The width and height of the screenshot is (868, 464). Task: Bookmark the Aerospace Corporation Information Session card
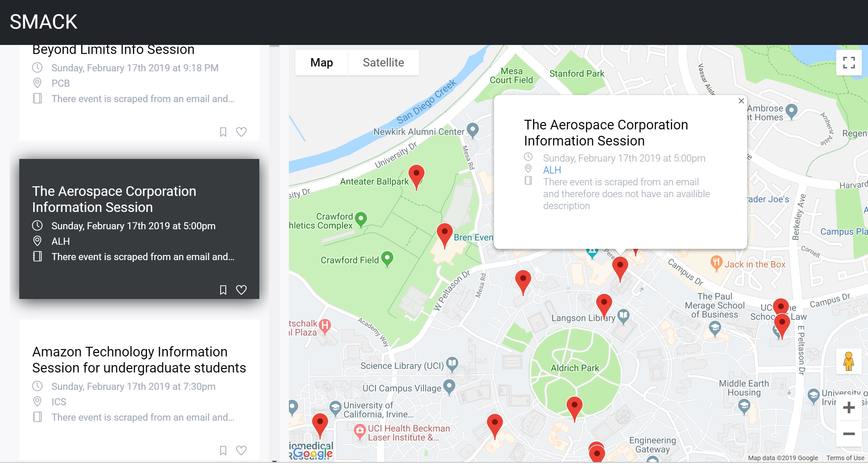(223, 290)
